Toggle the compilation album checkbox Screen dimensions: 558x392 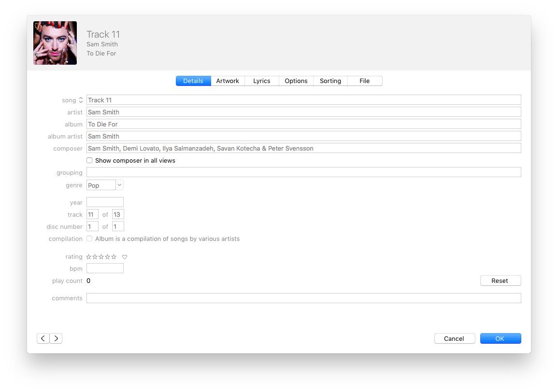click(x=89, y=238)
